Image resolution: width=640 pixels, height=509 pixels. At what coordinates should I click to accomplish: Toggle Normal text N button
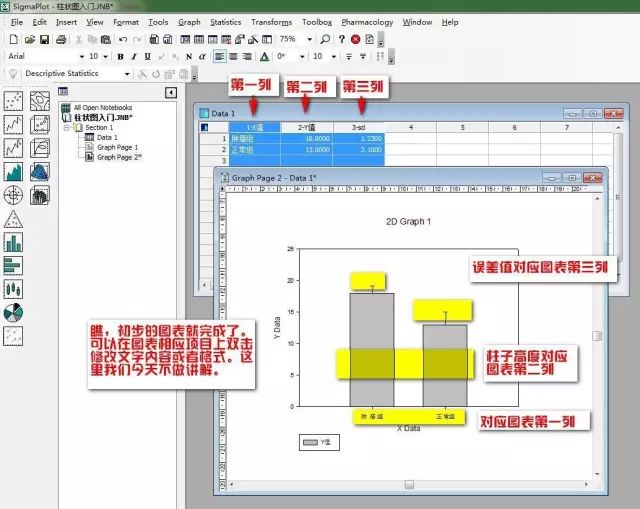click(x=189, y=56)
